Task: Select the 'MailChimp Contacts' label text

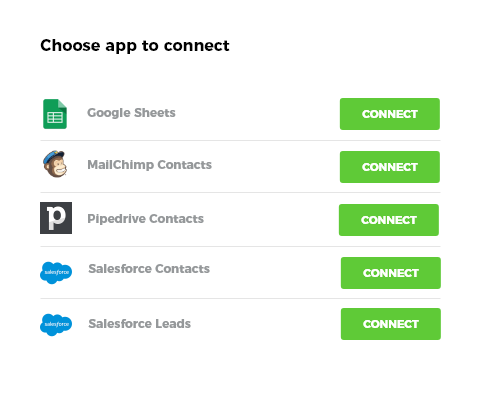Action: tap(150, 165)
